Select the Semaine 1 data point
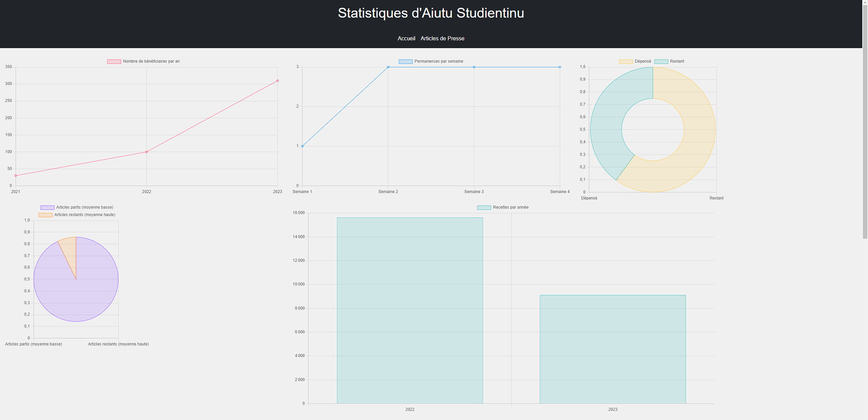Screen dimensions: 868x420 [302, 146]
